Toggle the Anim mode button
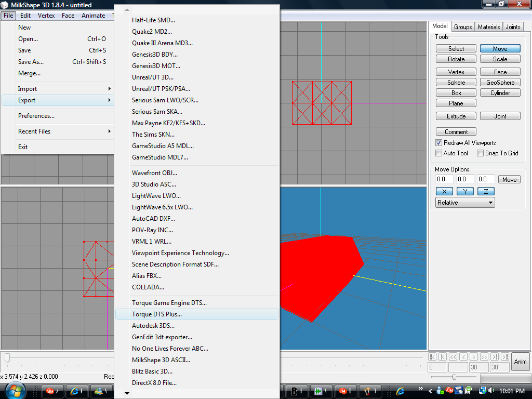The image size is (532, 399). (x=520, y=362)
